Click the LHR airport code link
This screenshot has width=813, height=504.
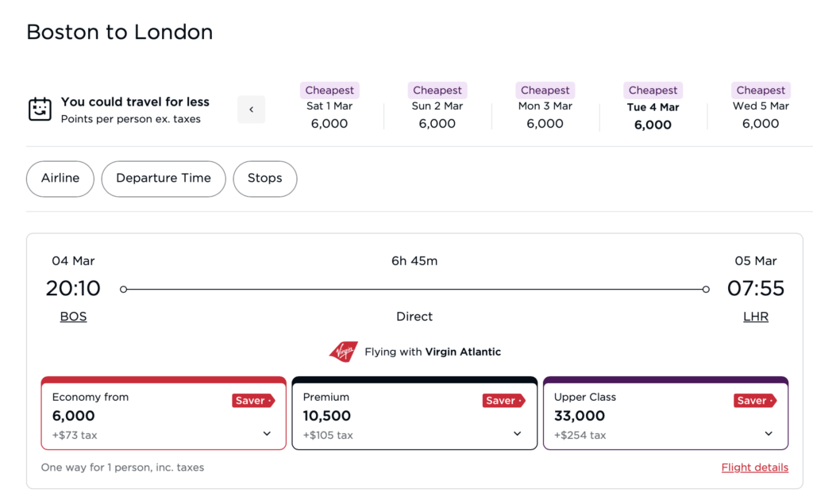tap(756, 317)
